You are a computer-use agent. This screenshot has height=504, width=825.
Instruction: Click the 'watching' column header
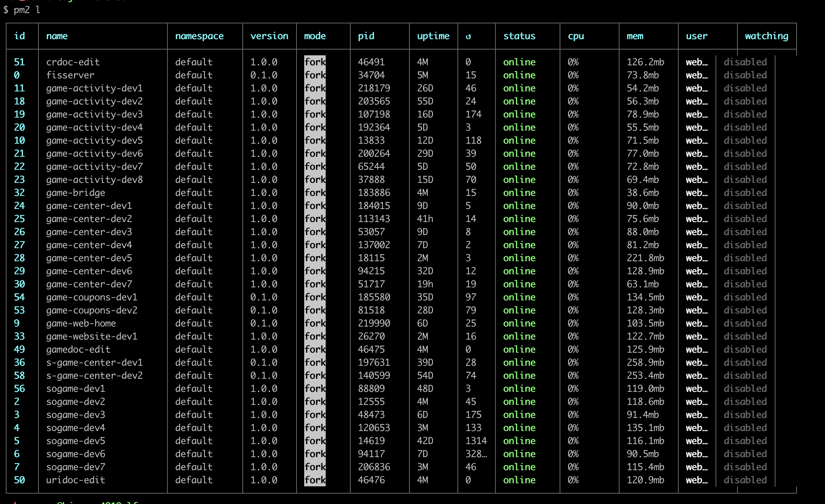(766, 36)
